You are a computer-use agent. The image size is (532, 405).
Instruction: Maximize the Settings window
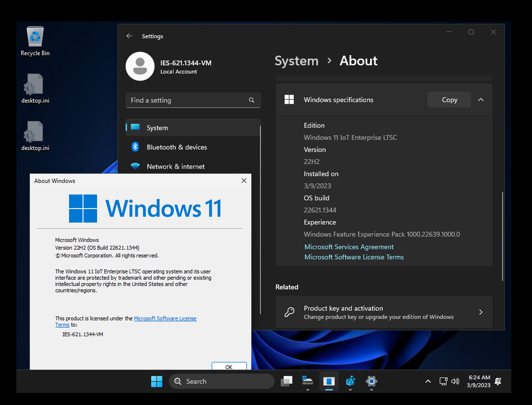coord(471,31)
